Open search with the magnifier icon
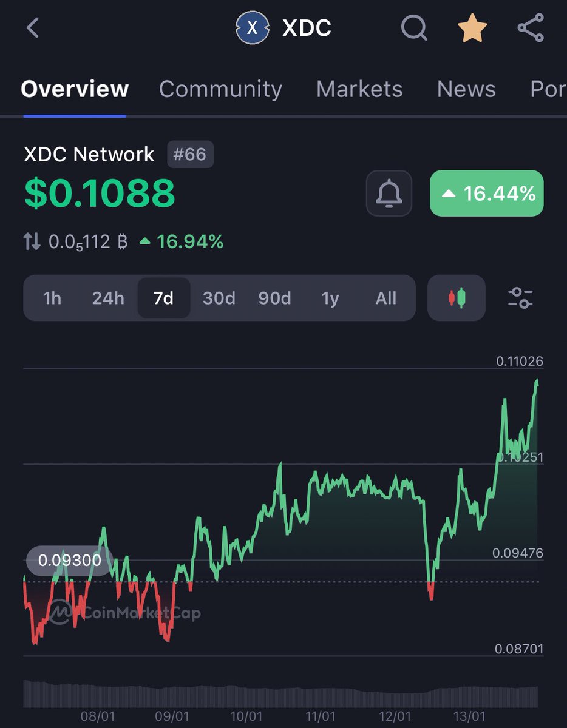This screenshot has width=567, height=728. [415, 29]
